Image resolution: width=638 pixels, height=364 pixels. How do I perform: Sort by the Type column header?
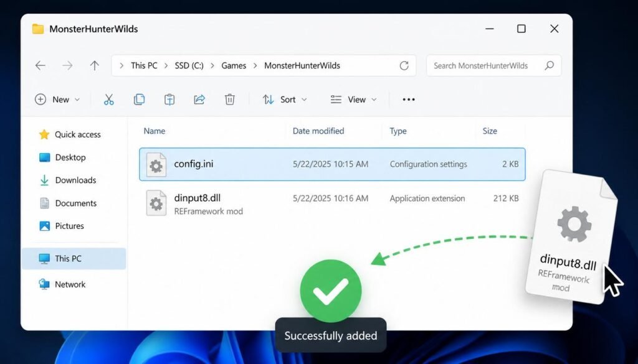coord(398,131)
